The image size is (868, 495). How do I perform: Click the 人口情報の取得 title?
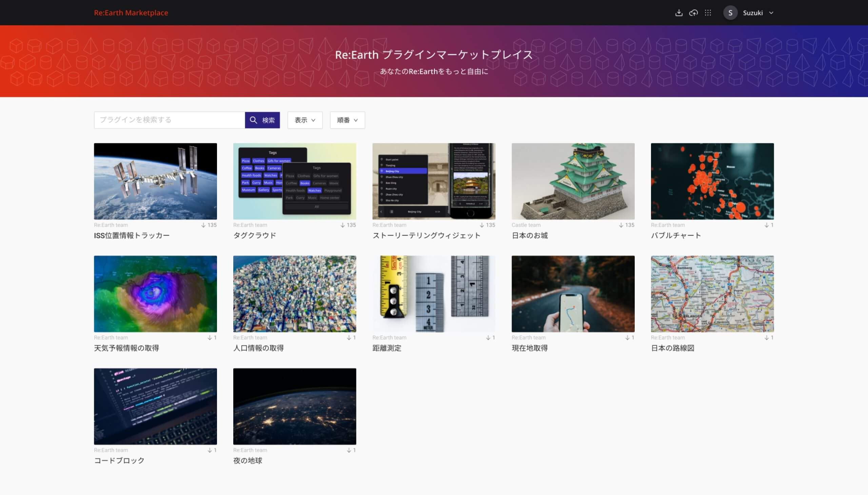pyautogui.click(x=258, y=348)
